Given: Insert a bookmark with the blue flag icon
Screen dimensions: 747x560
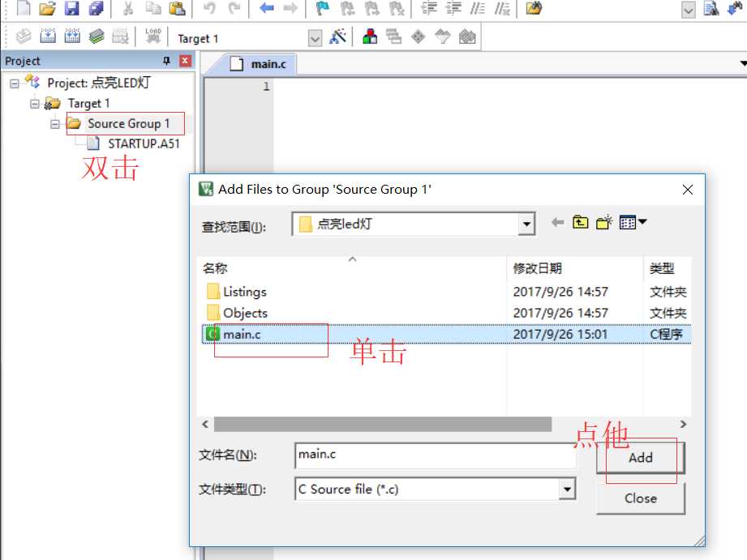Looking at the screenshot, I should click(323, 8).
